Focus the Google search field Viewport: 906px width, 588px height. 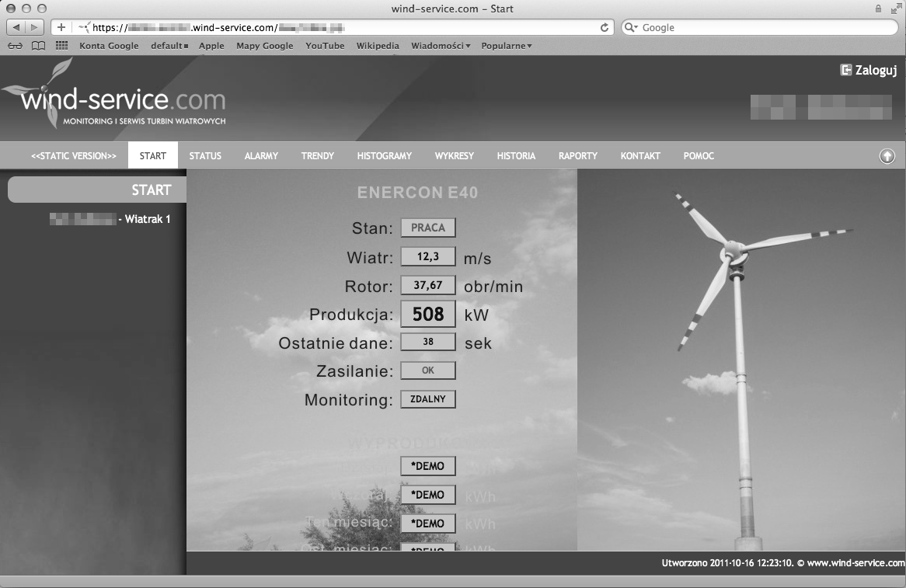(760, 27)
